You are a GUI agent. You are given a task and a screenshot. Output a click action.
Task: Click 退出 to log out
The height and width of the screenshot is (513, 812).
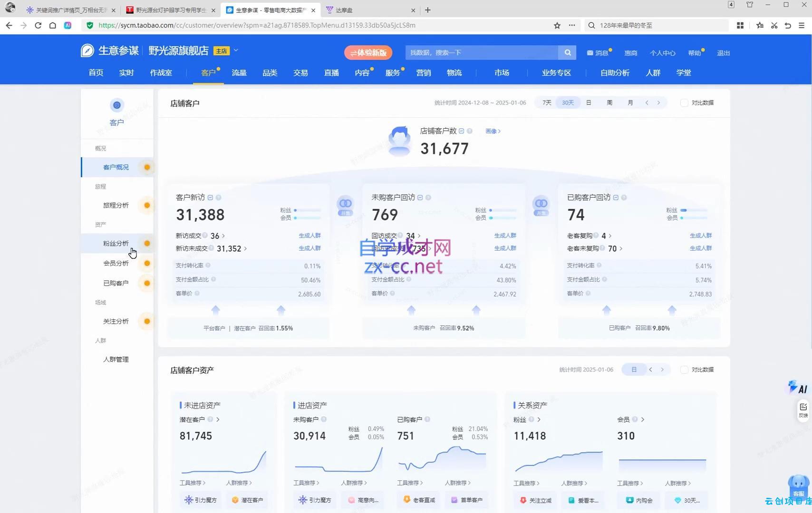pos(723,53)
